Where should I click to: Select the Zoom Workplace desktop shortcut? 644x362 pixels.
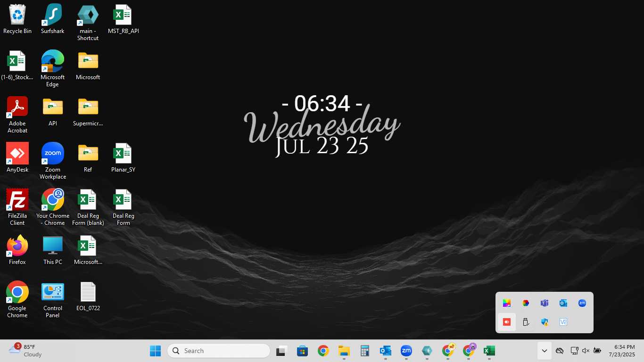tap(52, 161)
